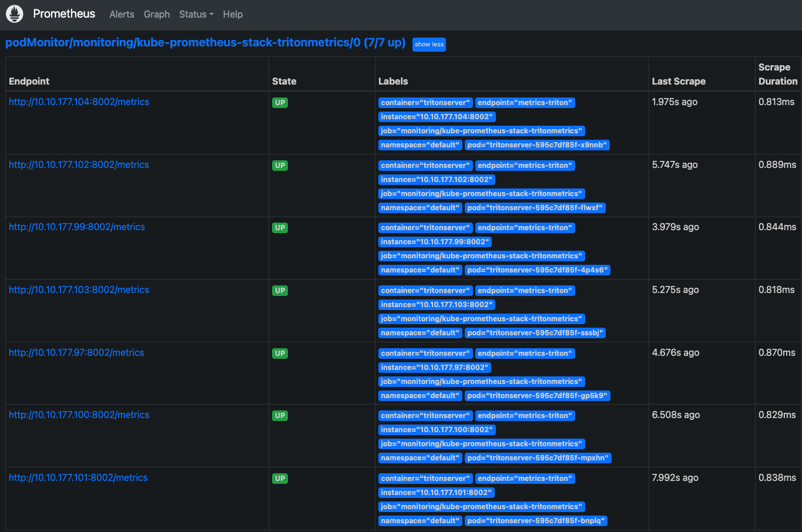Click the UP badge for 10.10.177.101
802x532 pixels.
click(x=280, y=479)
